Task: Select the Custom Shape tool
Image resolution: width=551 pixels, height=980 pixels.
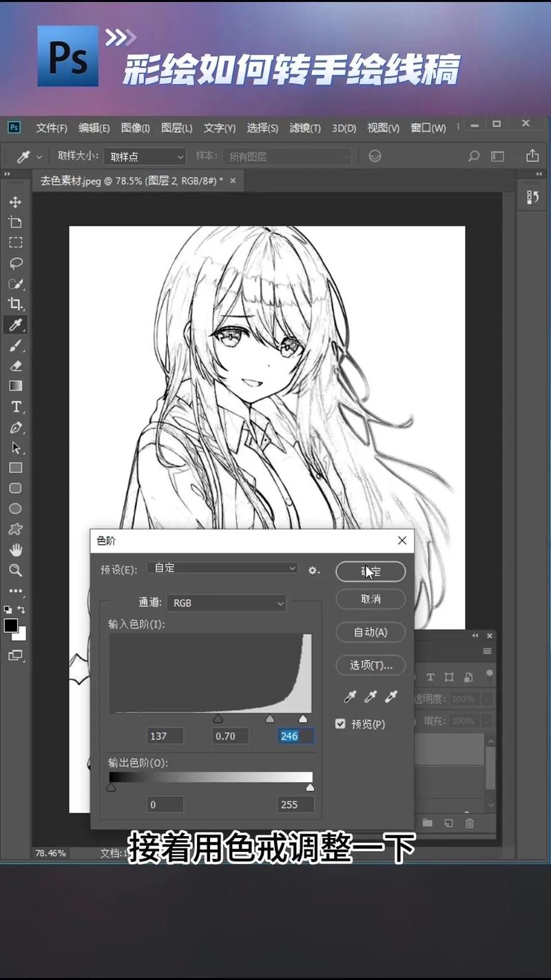Action: tap(15, 529)
